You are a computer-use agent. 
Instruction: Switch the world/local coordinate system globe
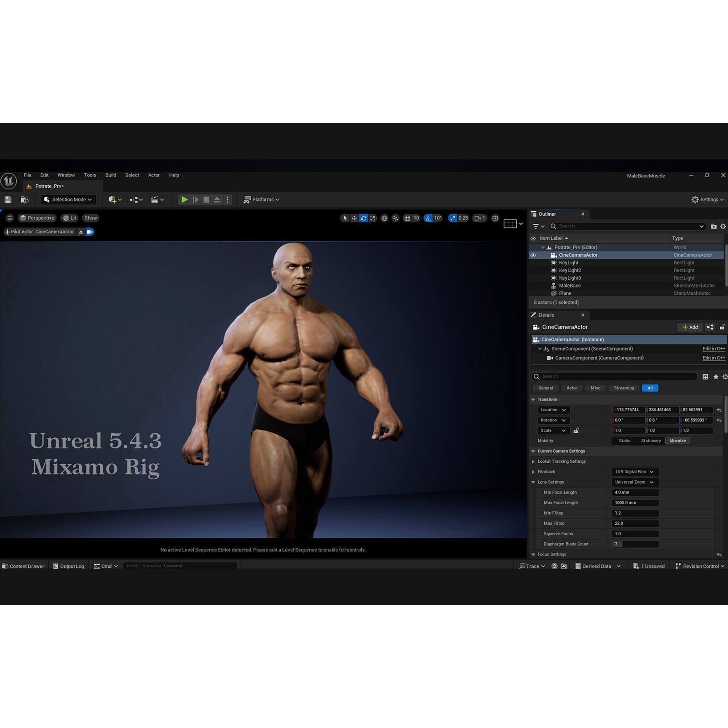coord(384,218)
